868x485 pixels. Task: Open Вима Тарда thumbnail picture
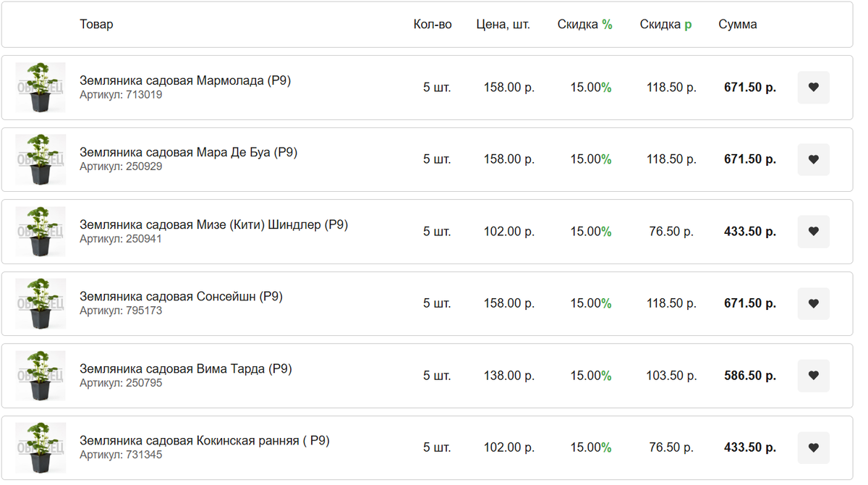tap(41, 376)
